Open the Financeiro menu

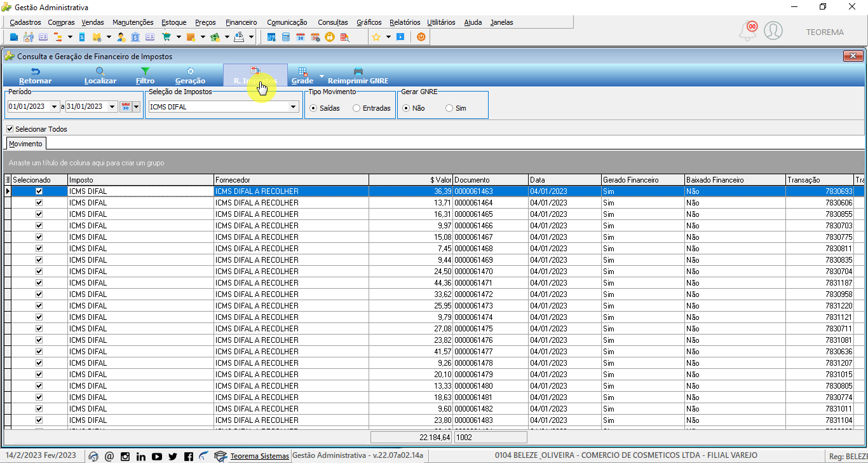(241, 22)
